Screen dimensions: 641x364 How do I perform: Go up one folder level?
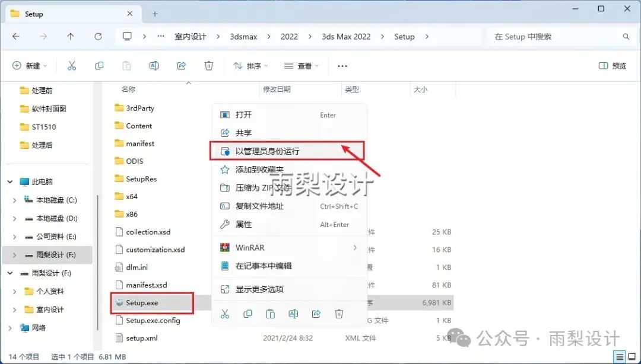(70, 37)
